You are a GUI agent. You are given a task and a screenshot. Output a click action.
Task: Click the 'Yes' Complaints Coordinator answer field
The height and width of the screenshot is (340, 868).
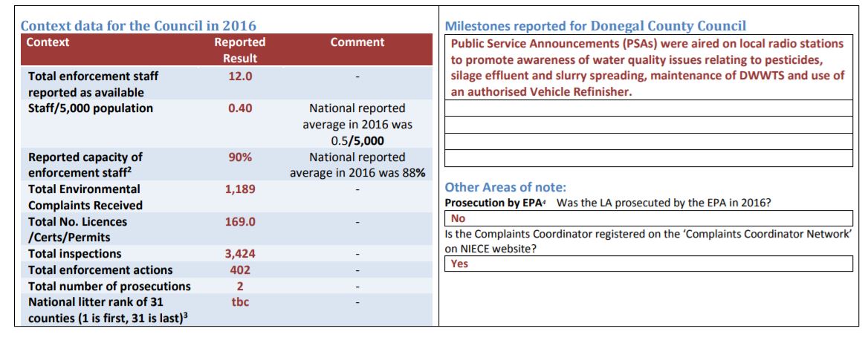coord(648,264)
